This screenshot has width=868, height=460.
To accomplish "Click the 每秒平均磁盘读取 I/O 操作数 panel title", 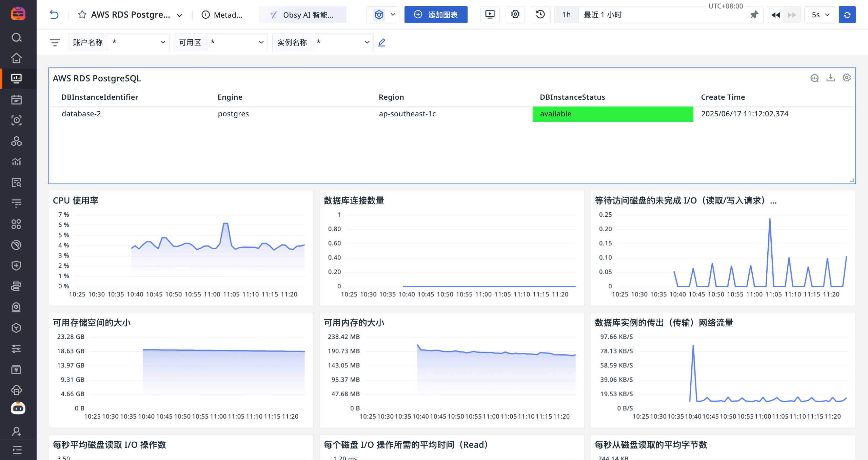I will tap(110, 445).
